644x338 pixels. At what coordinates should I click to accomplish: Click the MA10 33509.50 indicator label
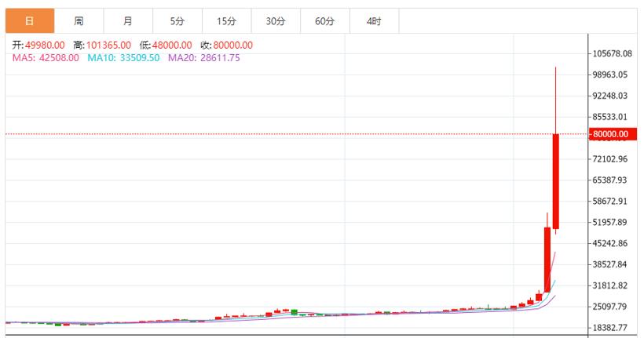point(123,58)
